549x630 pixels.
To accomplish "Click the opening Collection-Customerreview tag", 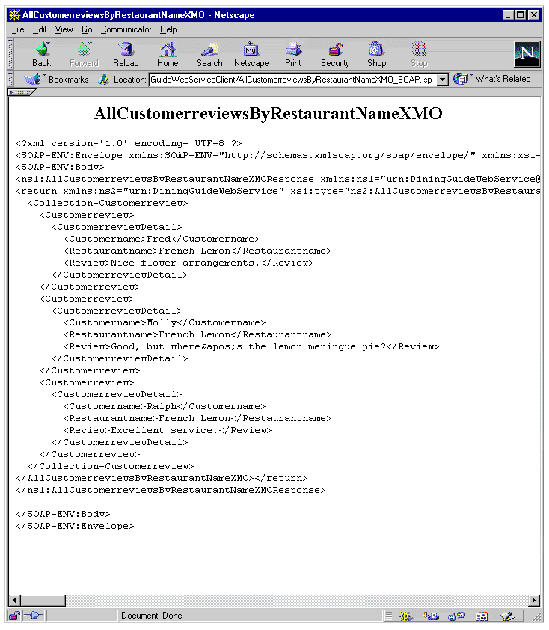I will (x=108, y=203).
